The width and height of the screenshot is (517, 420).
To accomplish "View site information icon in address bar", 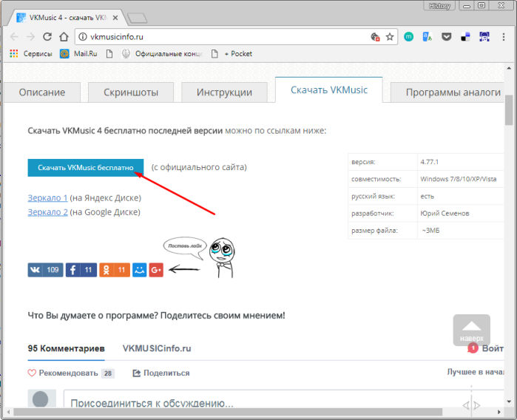I will 82,36.
